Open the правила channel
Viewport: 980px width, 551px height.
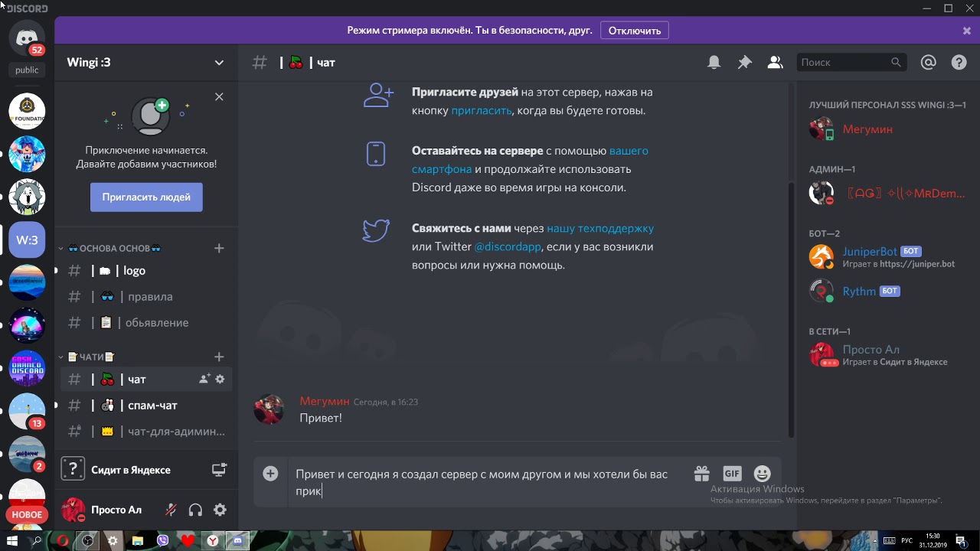(x=146, y=296)
